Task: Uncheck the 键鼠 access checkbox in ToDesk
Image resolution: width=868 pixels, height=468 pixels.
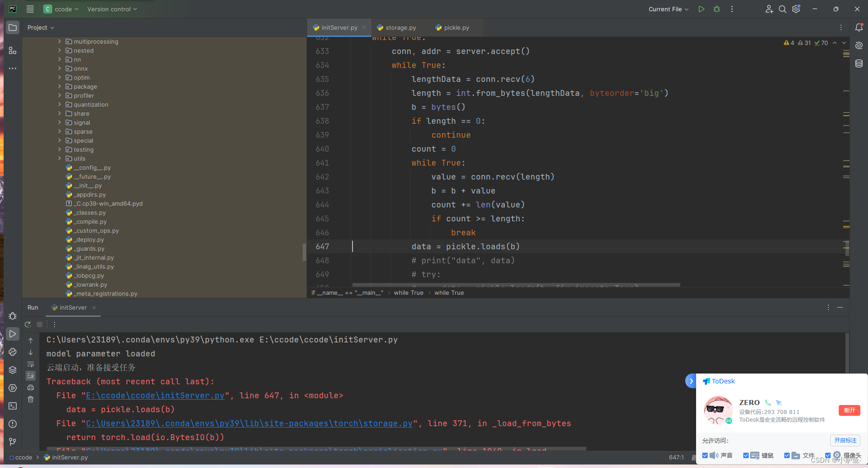Action: tap(746, 455)
